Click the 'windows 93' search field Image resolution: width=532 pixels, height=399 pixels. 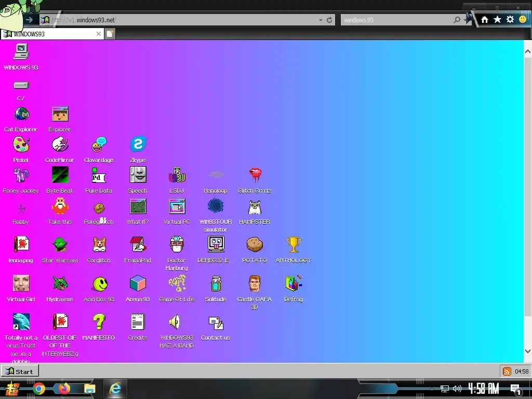pos(397,20)
